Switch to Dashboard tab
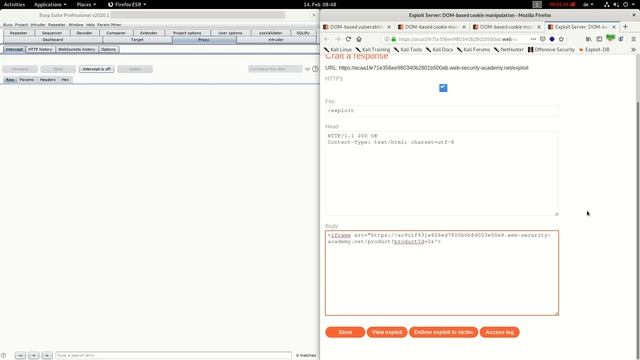Viewport: 640px width, 360px height. pos(53,40)
